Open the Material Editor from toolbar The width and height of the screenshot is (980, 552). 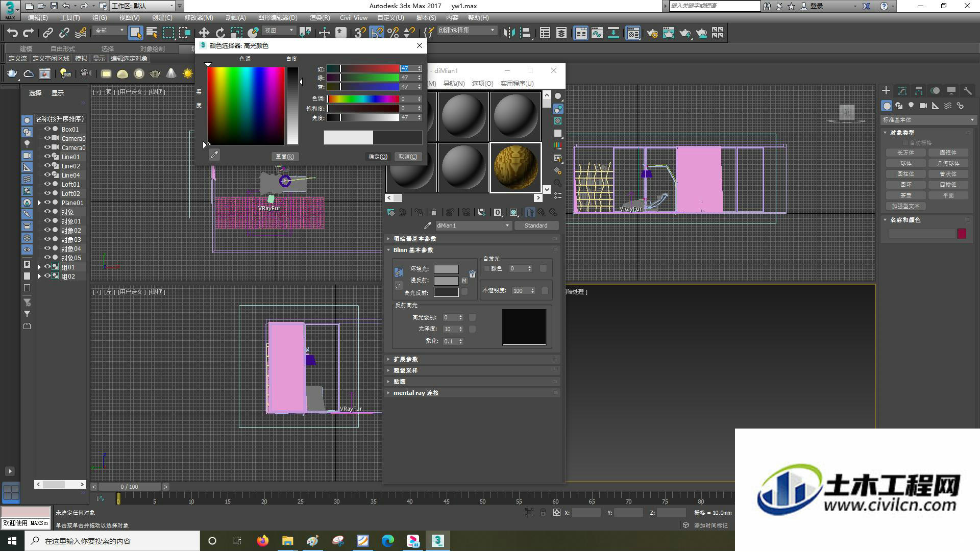click(633, 33)
